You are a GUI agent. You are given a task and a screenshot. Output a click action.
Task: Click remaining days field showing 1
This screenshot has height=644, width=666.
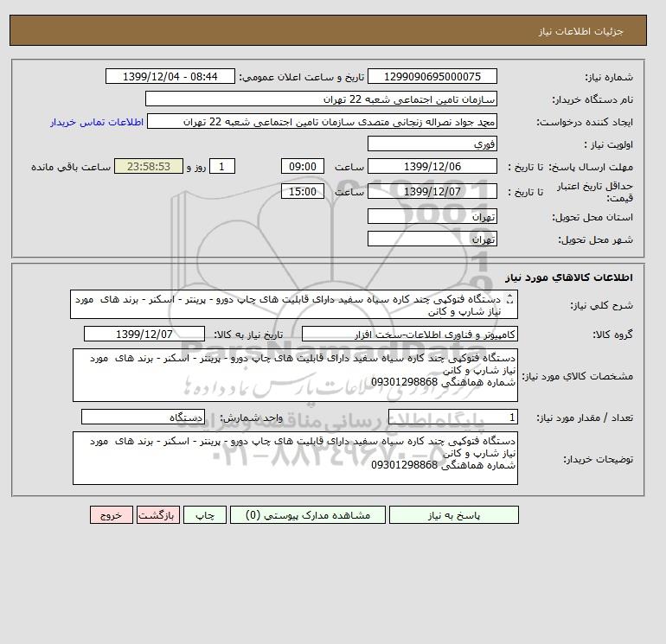pos(221,167)
